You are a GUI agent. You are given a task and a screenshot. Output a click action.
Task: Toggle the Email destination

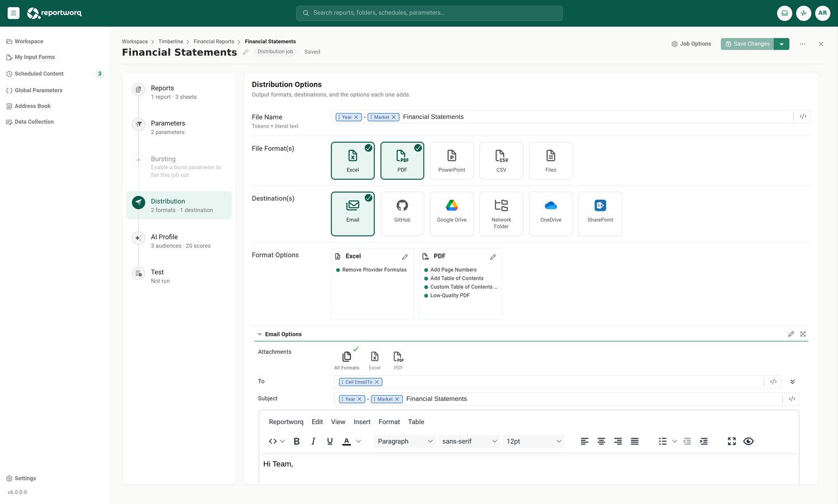[x=353, y=214]
